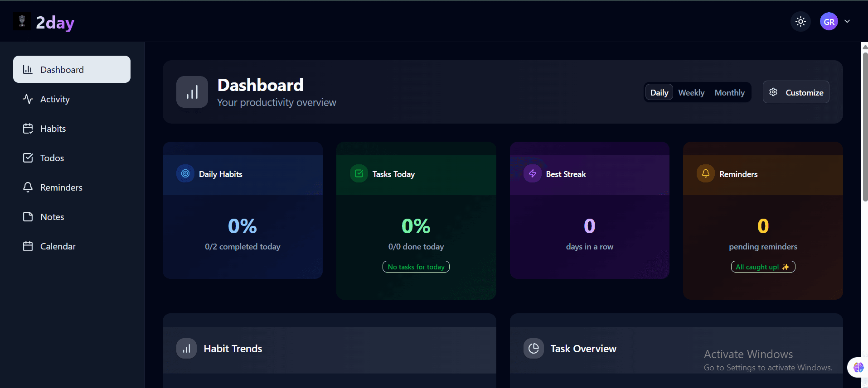Click the Calendar icon in sidebar

coord(28,246)
